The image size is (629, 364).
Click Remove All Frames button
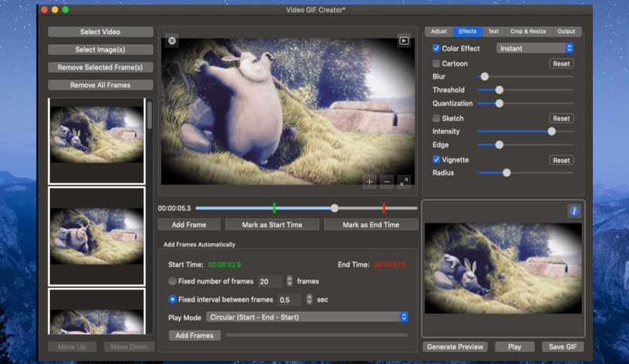tap(100, 85)
